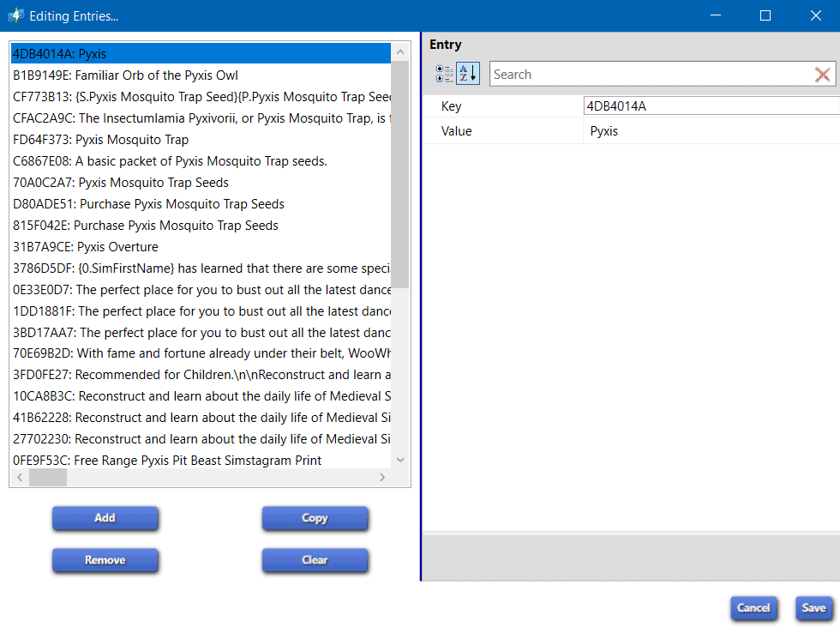This screenshot has width=840, height=633.
Task: Save the edited entries
Action: [x=813, y=608]
